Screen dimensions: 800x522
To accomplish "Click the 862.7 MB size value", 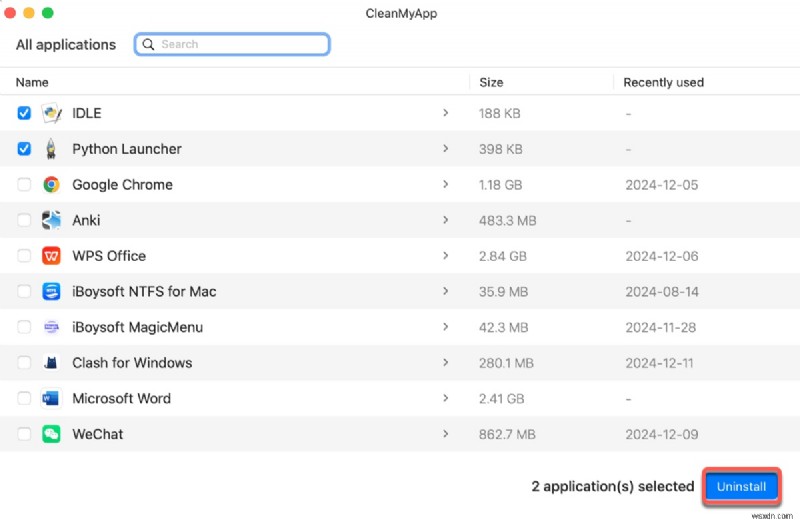I will pyautogui.click(x=507, y=435).
